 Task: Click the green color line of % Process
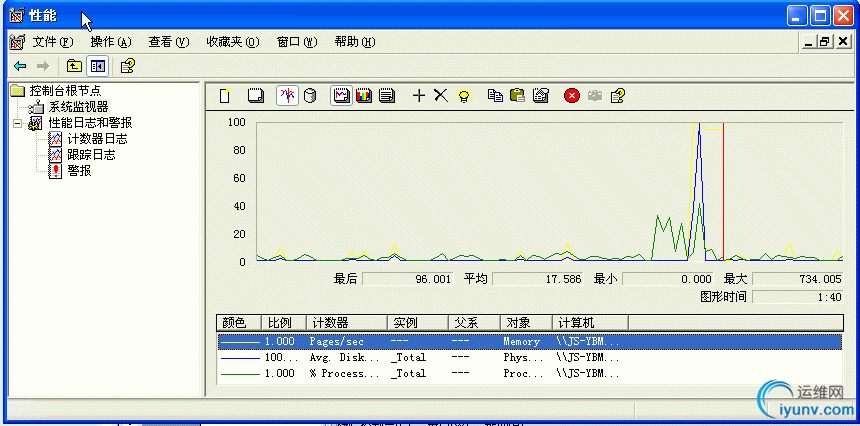240,373
